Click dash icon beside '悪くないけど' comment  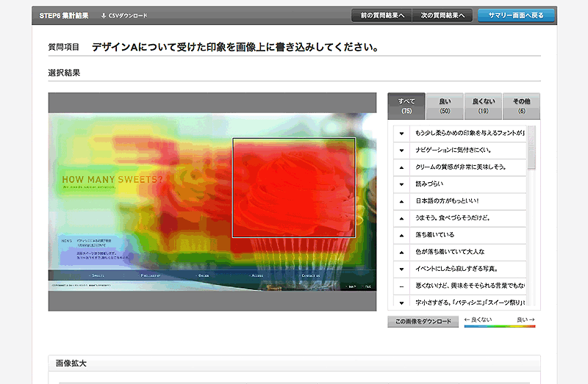coord(401,286)
